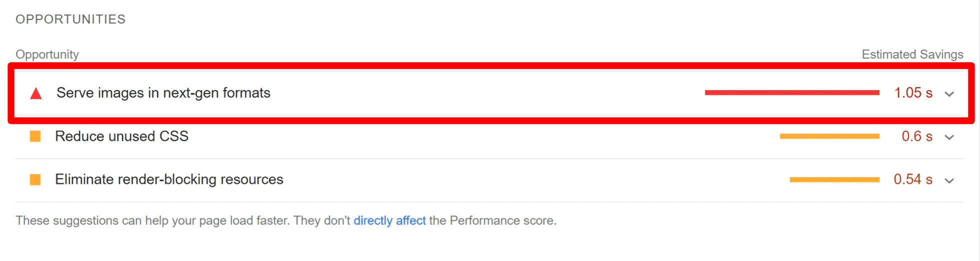Viewport: 980px width, 261px height.
Task: Click the OPPORTUNITIES section heading
Action: tap(71, 19)
